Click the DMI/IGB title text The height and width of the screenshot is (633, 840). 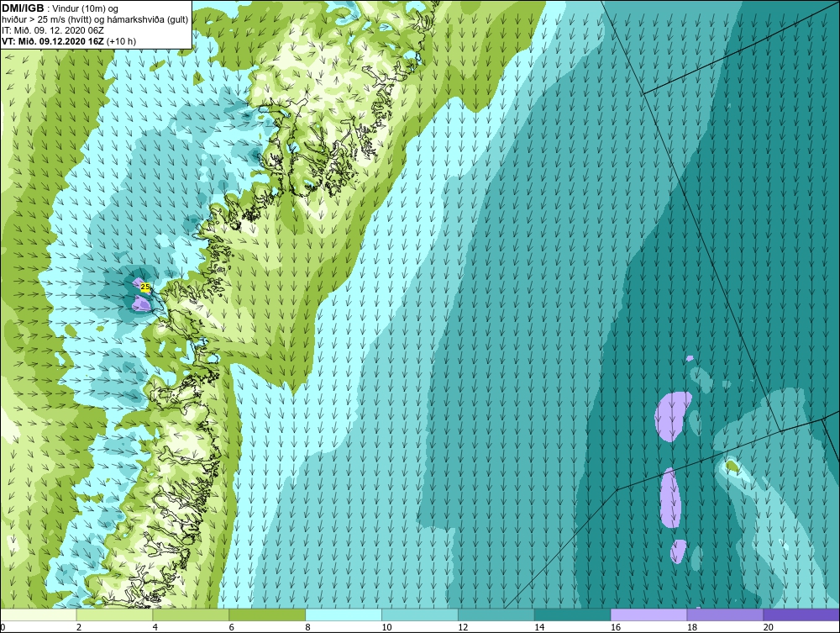tap(23, 8)
